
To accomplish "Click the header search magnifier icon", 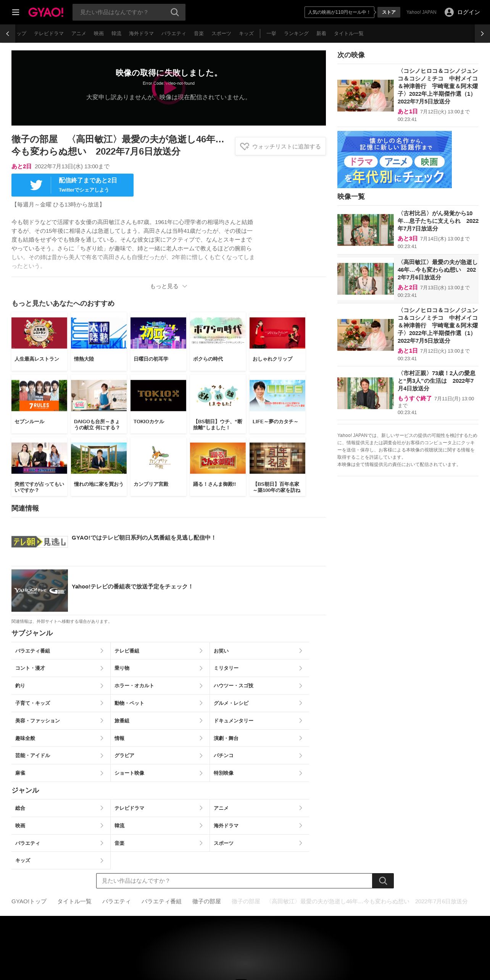I will 175,12.
